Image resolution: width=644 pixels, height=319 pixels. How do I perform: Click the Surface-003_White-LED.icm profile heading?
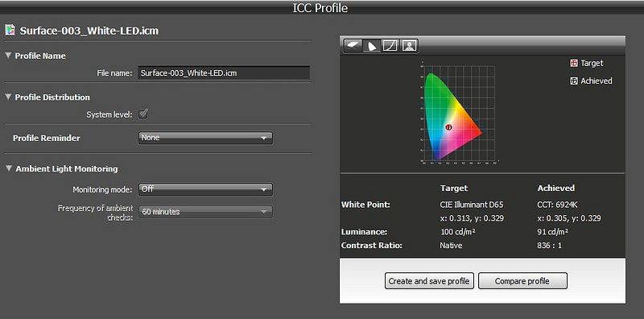click(x=89, y=31)
